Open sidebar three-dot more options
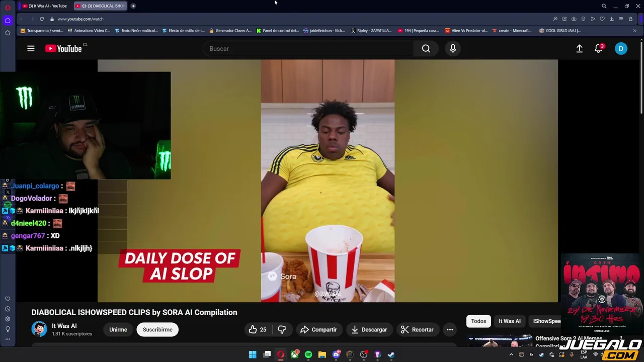Image resolution: width=644 pixels, height=362 pixels. tap(8, 339)
